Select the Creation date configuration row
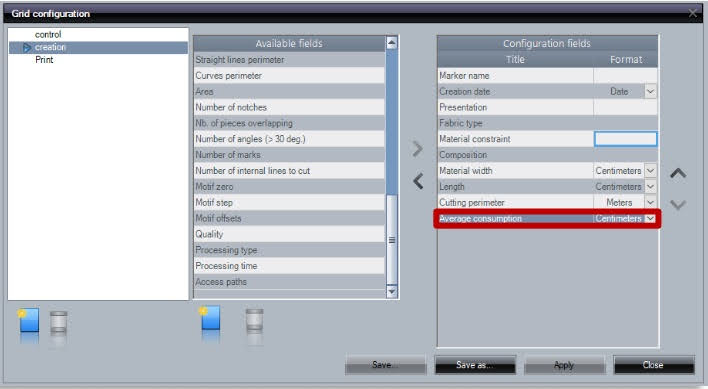708x389 pixels. point(547,92)
